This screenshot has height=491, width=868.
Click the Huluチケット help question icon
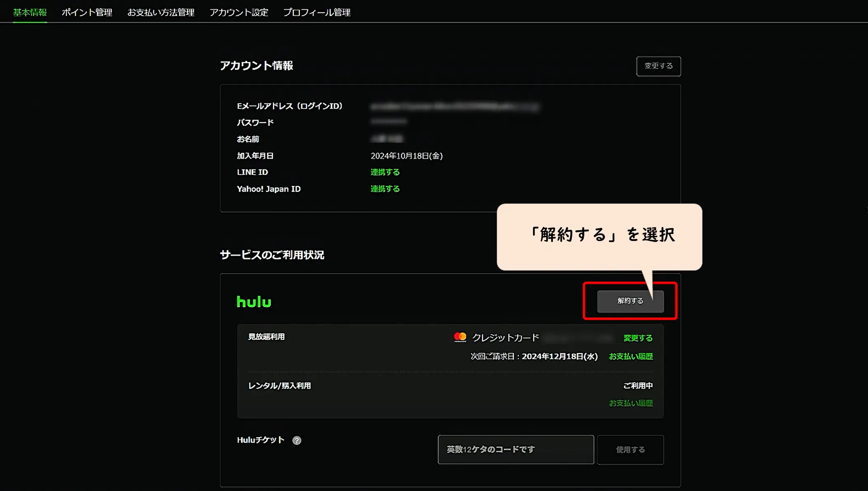(297, 440)
